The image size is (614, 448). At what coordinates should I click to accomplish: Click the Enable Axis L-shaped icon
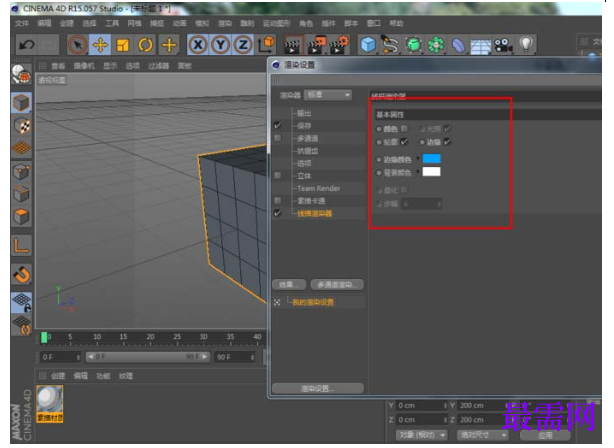[21, 245]
